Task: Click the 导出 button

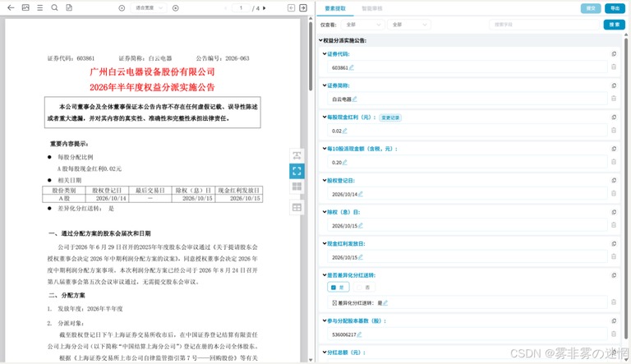Action: (615, 8)
